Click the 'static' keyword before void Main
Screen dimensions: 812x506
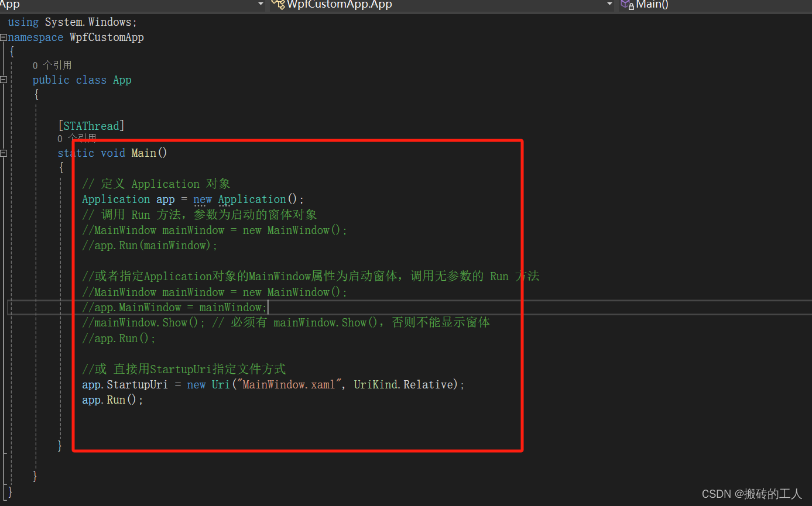[76, 153]
